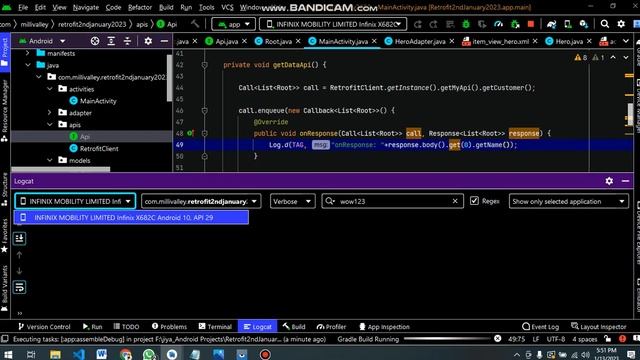Cancel the running Gradle build
This screenshot has height=360, width=640.
pyautogui.click(x=498, y=338)
